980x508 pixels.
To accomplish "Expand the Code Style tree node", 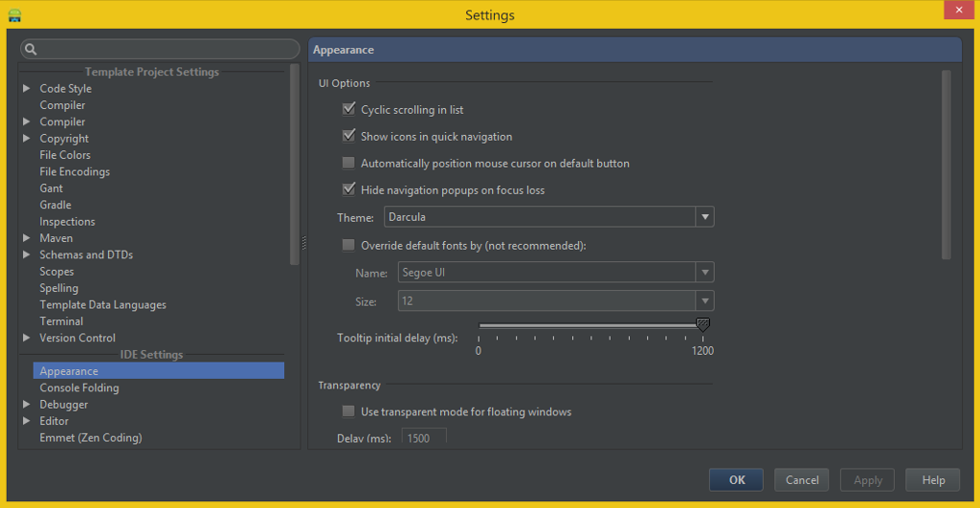I will 26,89.
